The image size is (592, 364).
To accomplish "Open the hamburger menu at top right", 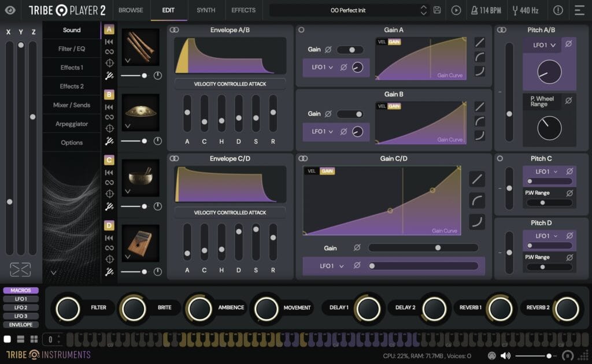I will [580, 10].
